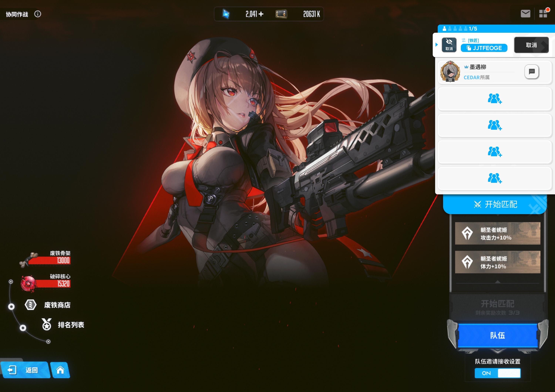Image resolution: width=555 pixels, height=392 pixels.
Task: Go back with the 返回 button
Action: (x=25, y=370)
